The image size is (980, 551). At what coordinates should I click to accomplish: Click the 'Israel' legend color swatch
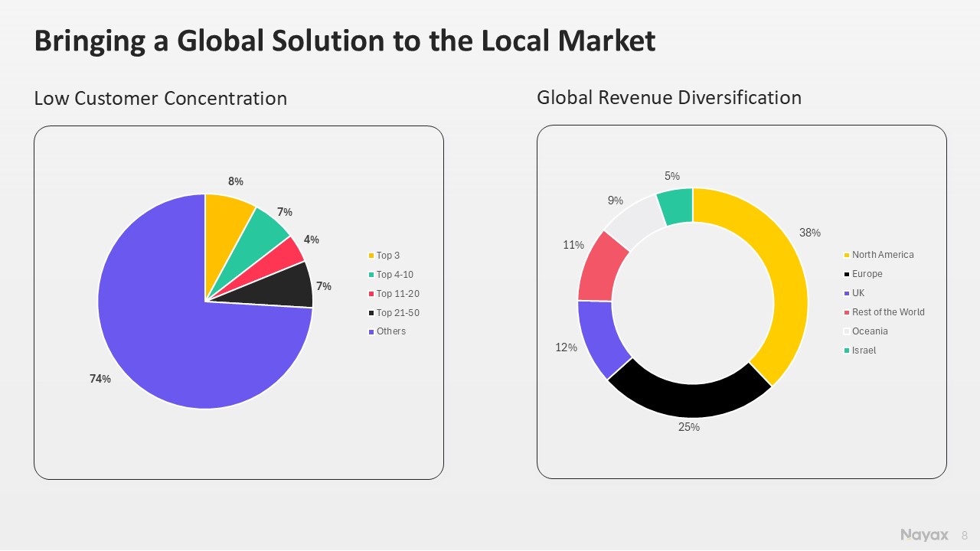click(x=847, y=350)
